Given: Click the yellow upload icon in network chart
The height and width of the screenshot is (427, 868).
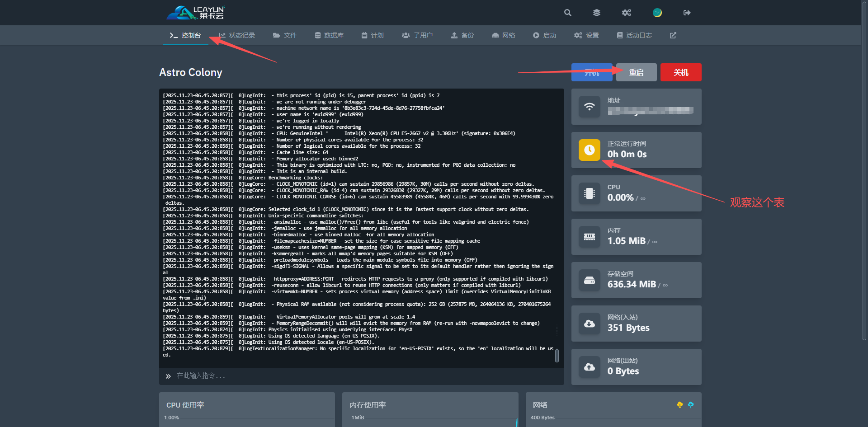Looking at the screenshot, I should coord(679,405).
